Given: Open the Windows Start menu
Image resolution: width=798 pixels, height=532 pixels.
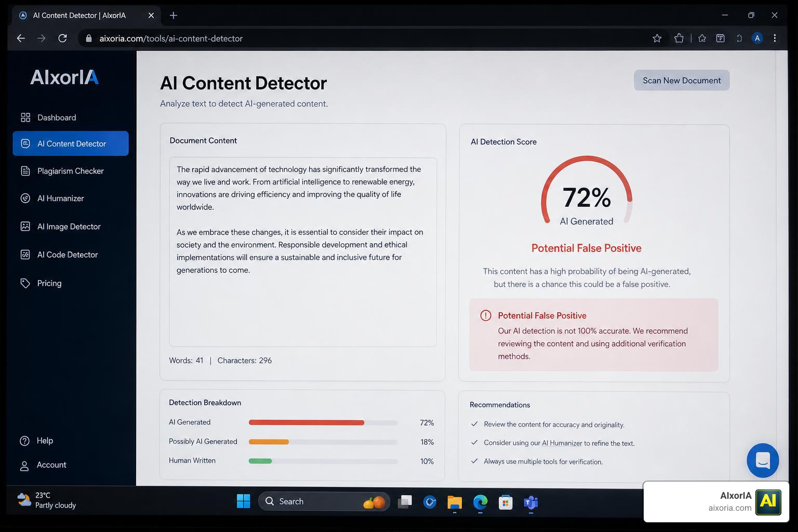Looking at the screenshot, I should pyautogui.click(x=243, y=501).
